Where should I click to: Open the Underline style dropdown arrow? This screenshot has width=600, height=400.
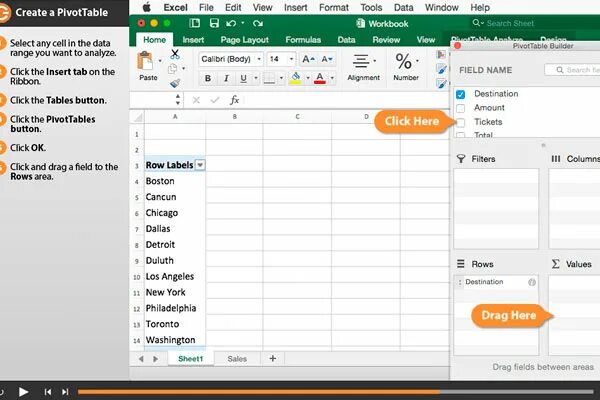(x=256, y=78)
